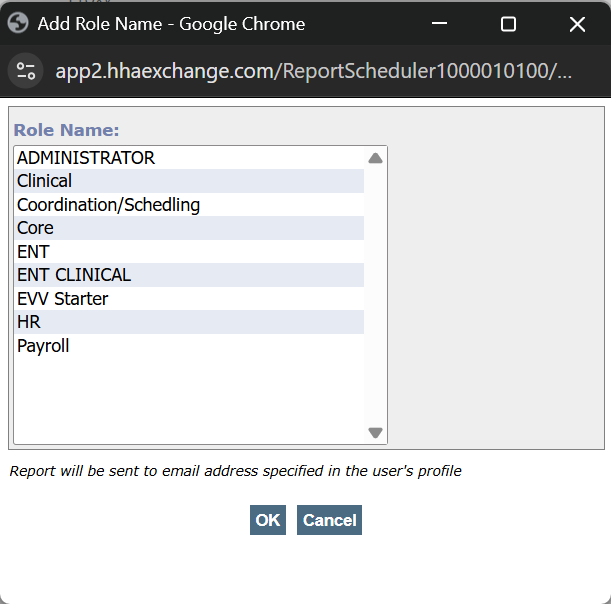This screenshot has width=611, height=604.
Task: Select the Clinical role
Action: pyautogui.click(x=45, y=181)
